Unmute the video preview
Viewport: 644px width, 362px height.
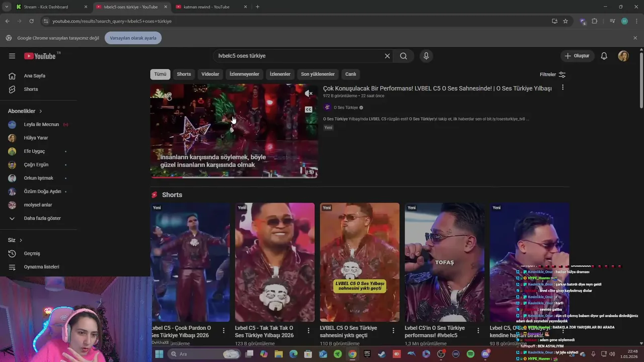(x=308, y=94)
